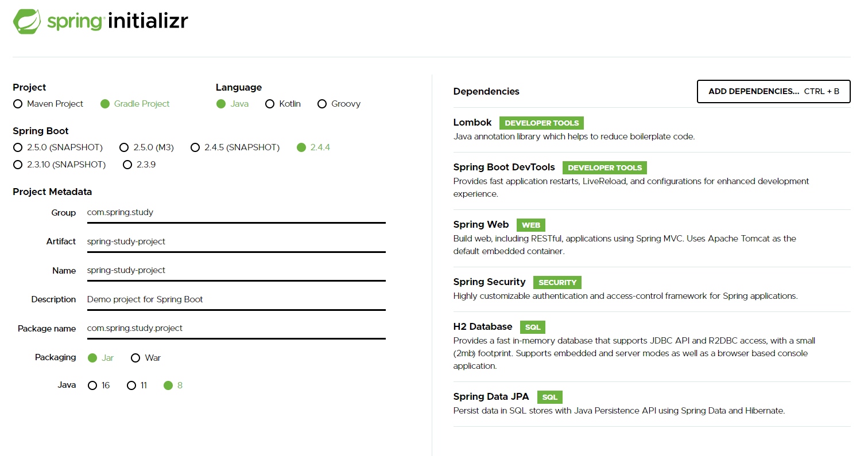Click Developer Tools tag beside DevTools
The width and height of the screenshot is (868, 456).
(605, 168)
